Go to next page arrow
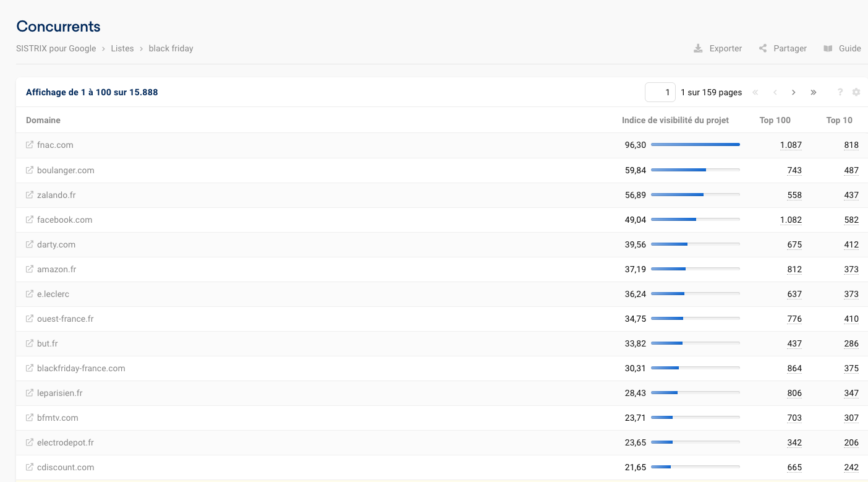Image resolution: width=868 pixels, height=482 pixels. [x=794, y=92]
